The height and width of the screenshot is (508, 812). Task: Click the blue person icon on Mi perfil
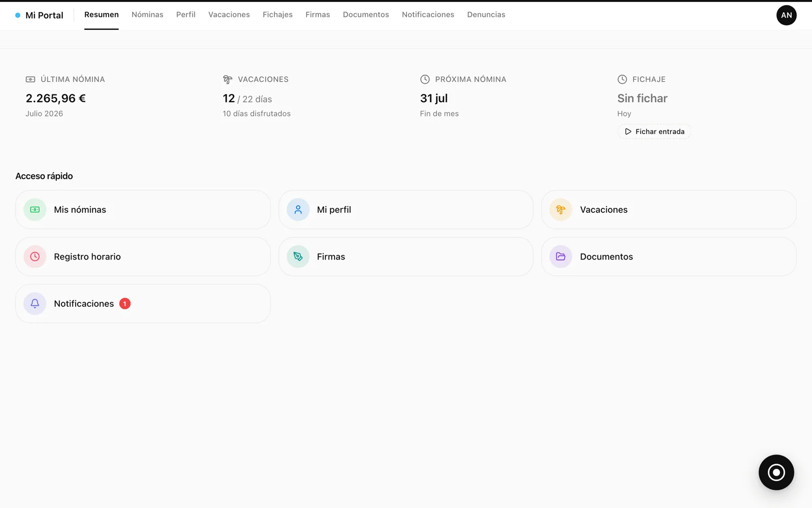(298, 210)
